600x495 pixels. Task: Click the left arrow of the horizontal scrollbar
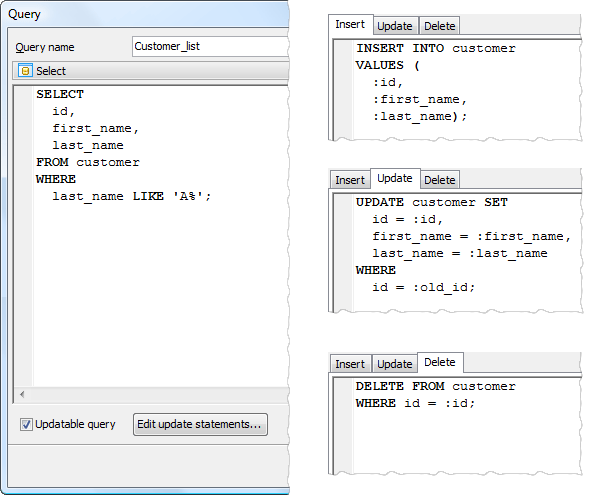[22, 394]
